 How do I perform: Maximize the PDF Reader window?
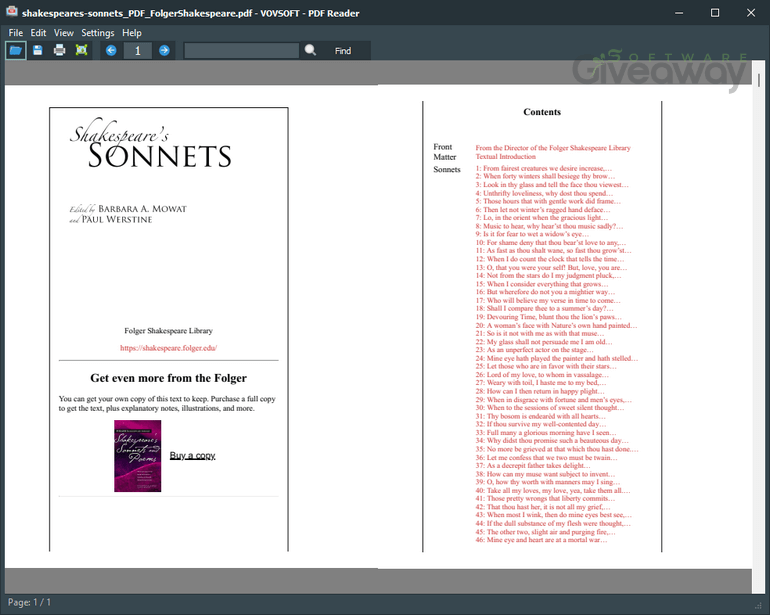[x=715, y=13]
